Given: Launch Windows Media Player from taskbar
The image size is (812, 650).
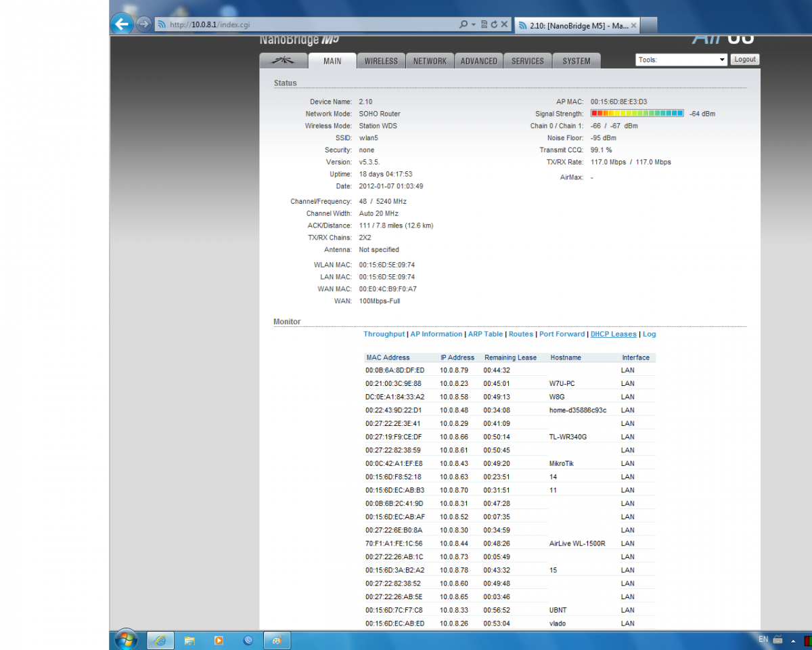Looking at the screenshot, I should pyautogui.click(x=219, y=640).
